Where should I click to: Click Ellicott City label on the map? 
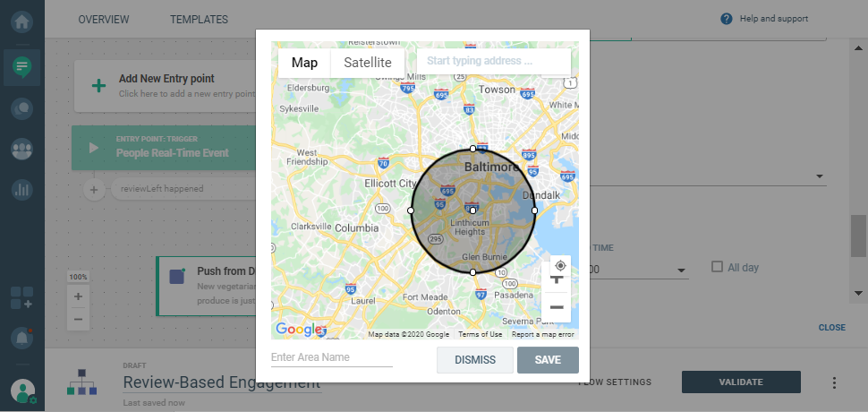pos(390,184)
